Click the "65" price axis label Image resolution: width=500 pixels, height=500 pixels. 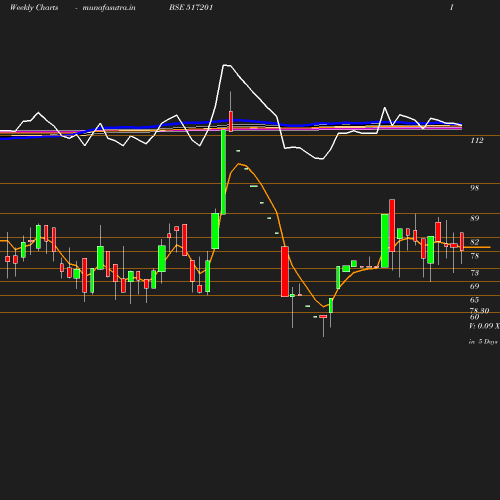pyautogui.click(x=474, y=300)
